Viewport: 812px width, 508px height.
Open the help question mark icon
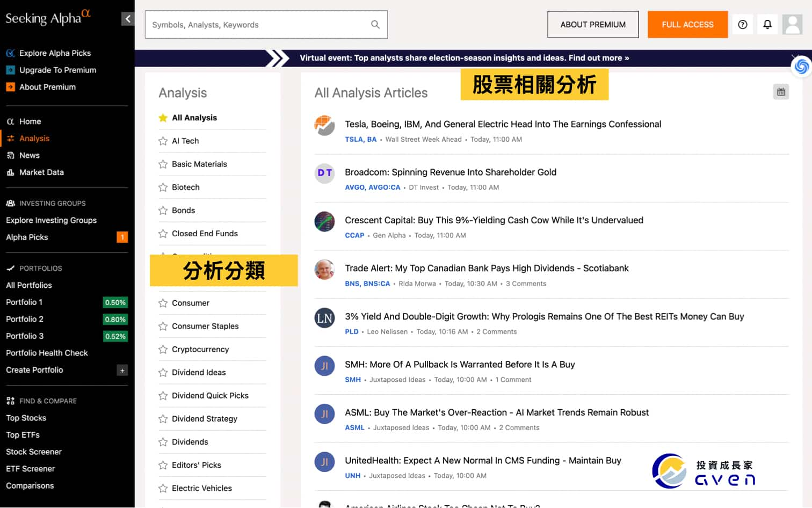[x=743, y=24]
